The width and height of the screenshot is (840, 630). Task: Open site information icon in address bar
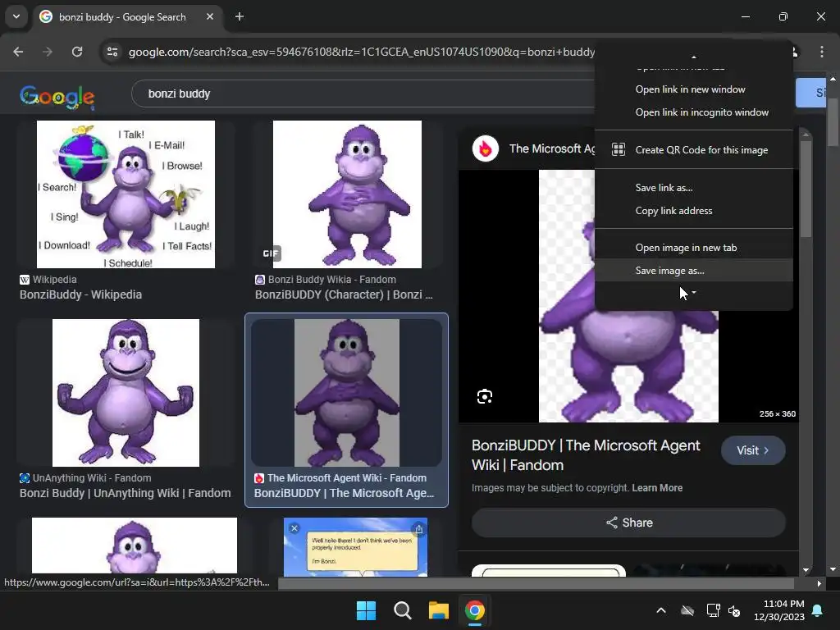tap(112, 52)
